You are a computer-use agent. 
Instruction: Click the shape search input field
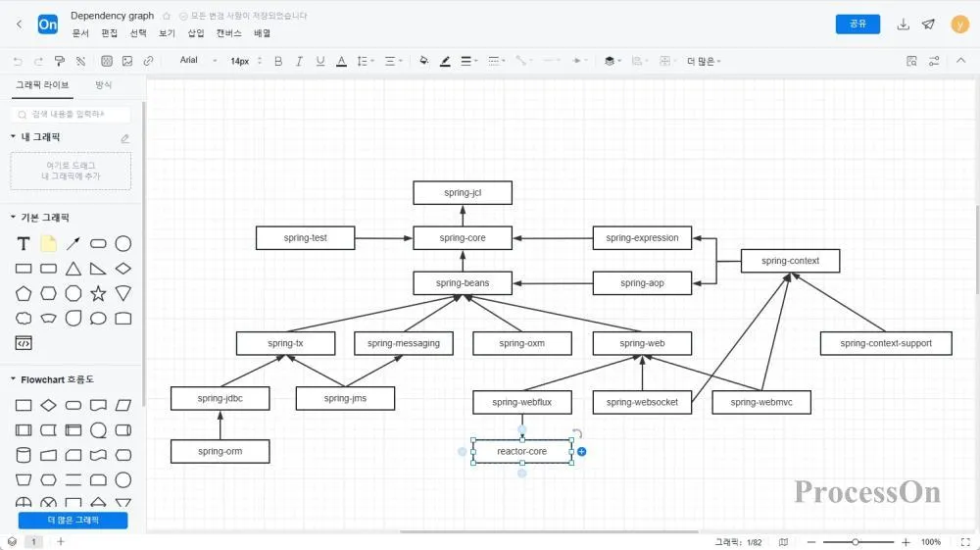click(71, 115)
